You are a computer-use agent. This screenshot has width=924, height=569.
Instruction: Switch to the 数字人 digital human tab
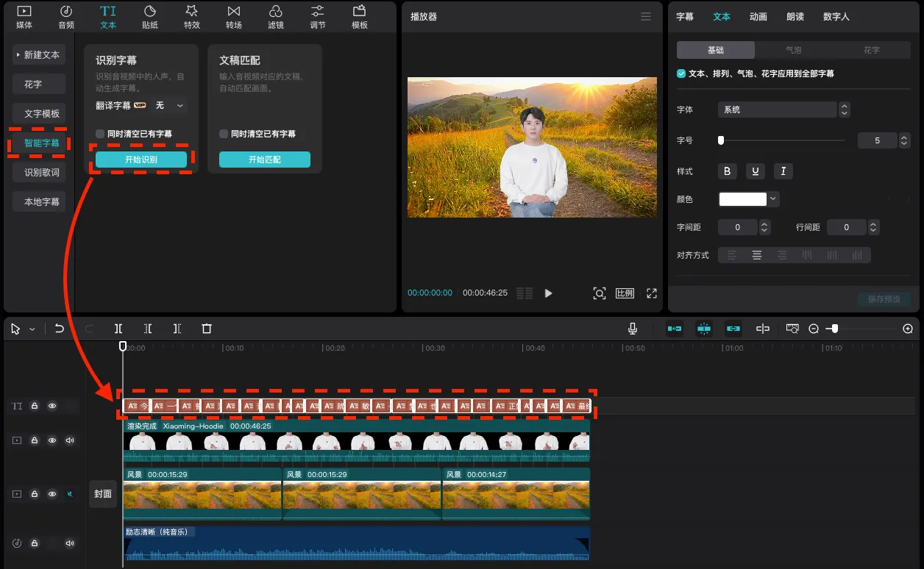836,16
